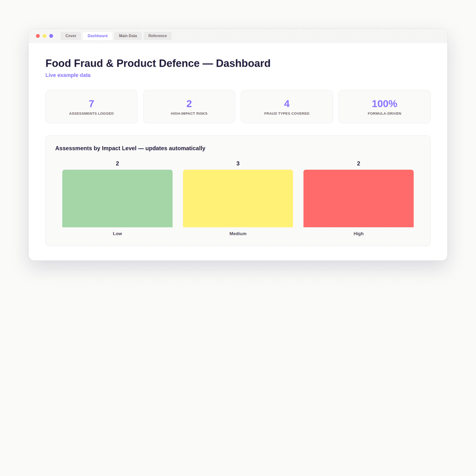Go to the Reference tab
The width and height of the screenshot is (476, 476).
157,36
